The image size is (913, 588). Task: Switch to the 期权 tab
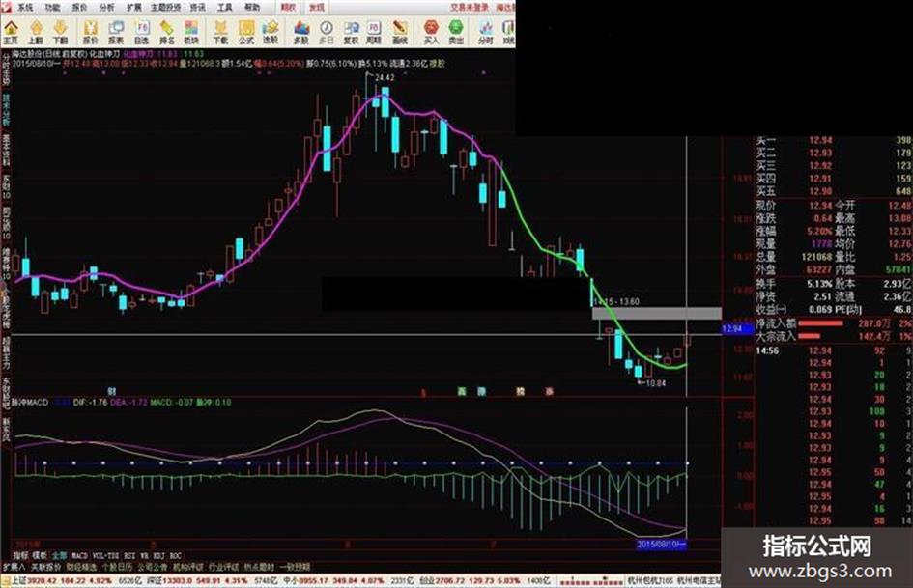tap(288, 8)
